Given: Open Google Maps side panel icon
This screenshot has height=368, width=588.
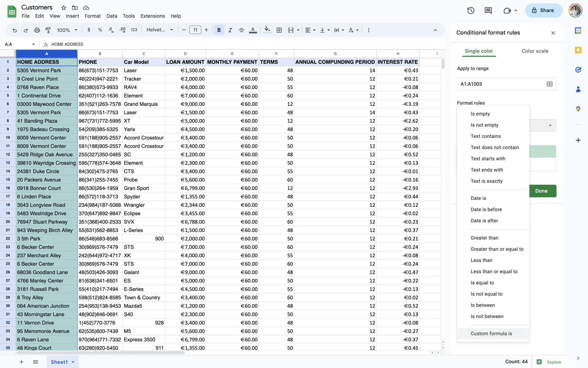Looking at the screenshot, I should (578, 109).
